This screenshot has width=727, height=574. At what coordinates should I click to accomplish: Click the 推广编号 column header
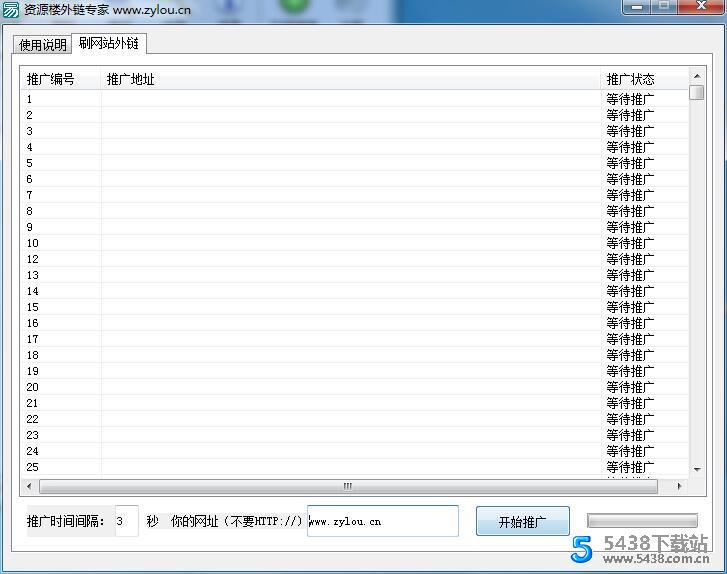coord(61,79)
